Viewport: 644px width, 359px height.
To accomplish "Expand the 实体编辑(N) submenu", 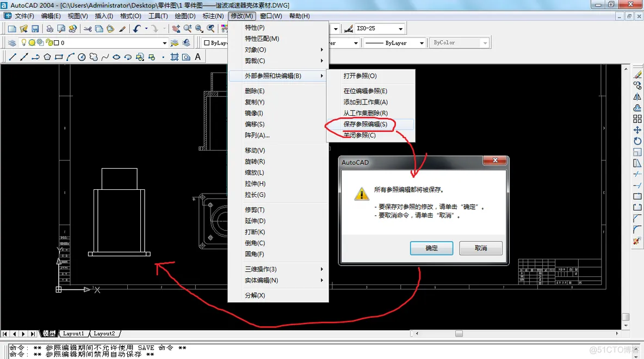I will 278,280.
